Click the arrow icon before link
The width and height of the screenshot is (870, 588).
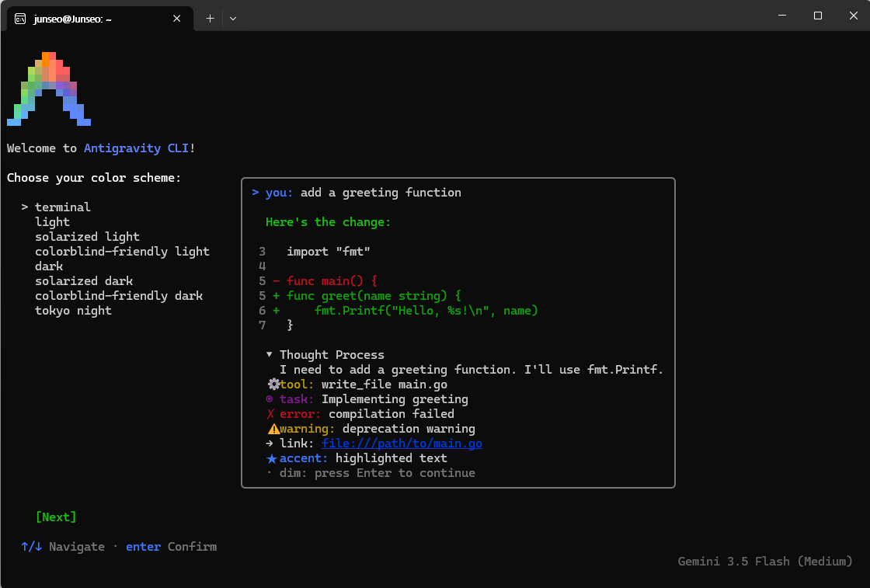click(x=270, y=444)
